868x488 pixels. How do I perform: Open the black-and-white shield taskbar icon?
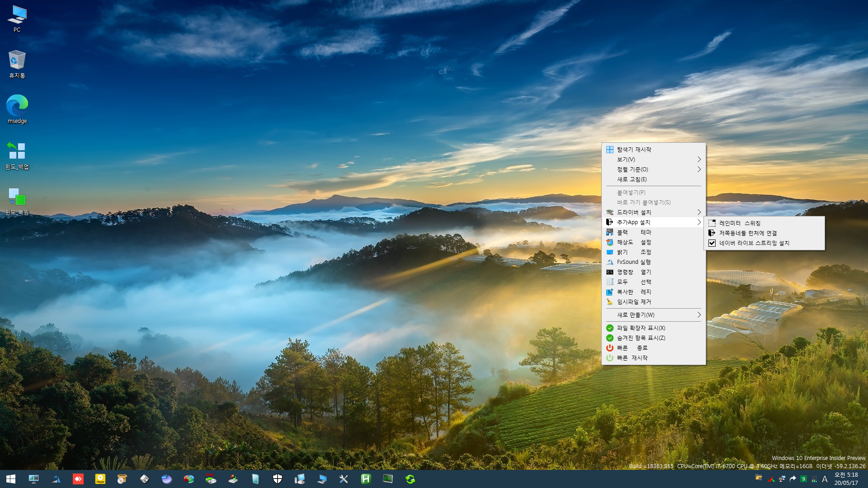[278, 479]
